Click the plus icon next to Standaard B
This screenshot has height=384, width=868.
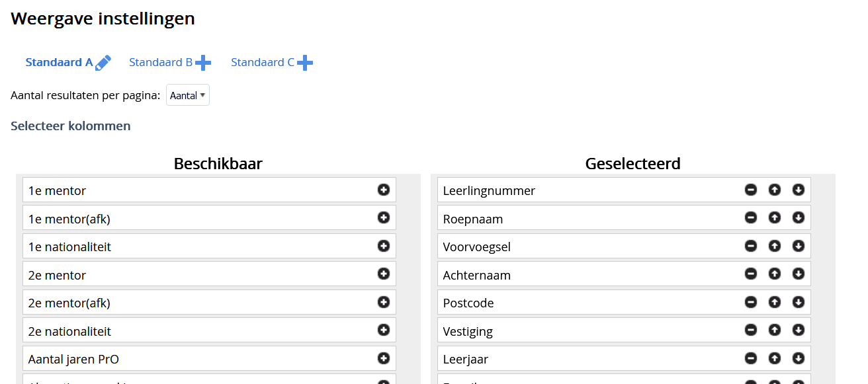pos(203,63)
